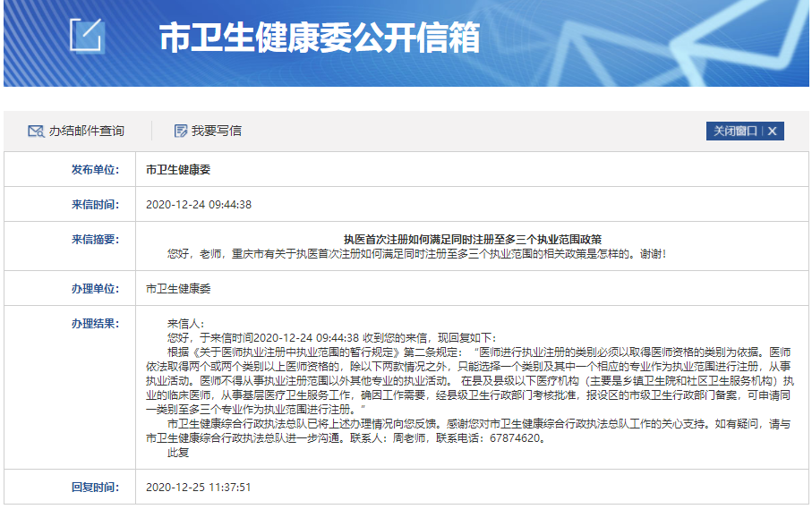Open 办结邮件查询 mail query link

click(x=86, y=131)
